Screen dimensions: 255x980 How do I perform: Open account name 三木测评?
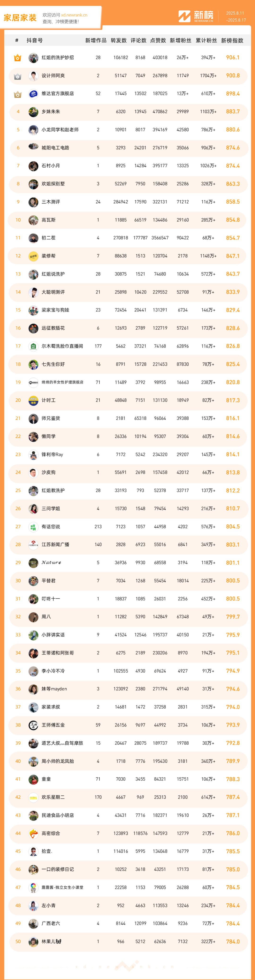tap(51, 202)
